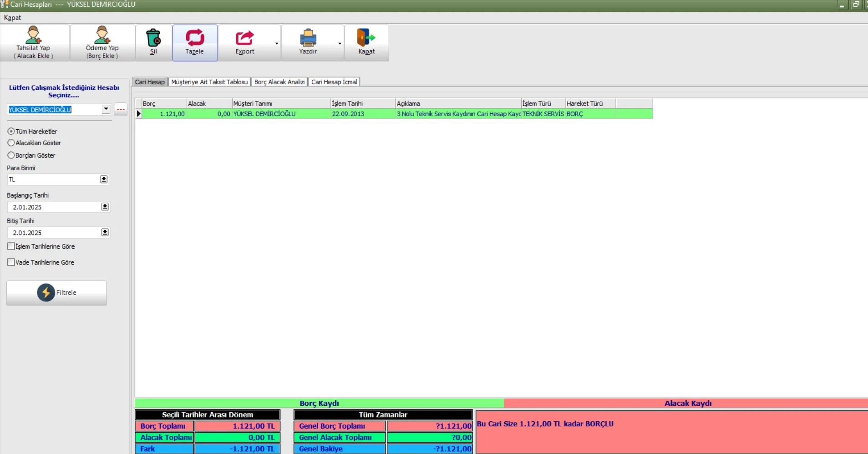Select the row indicator arrow of the first record

click(138, 114)
